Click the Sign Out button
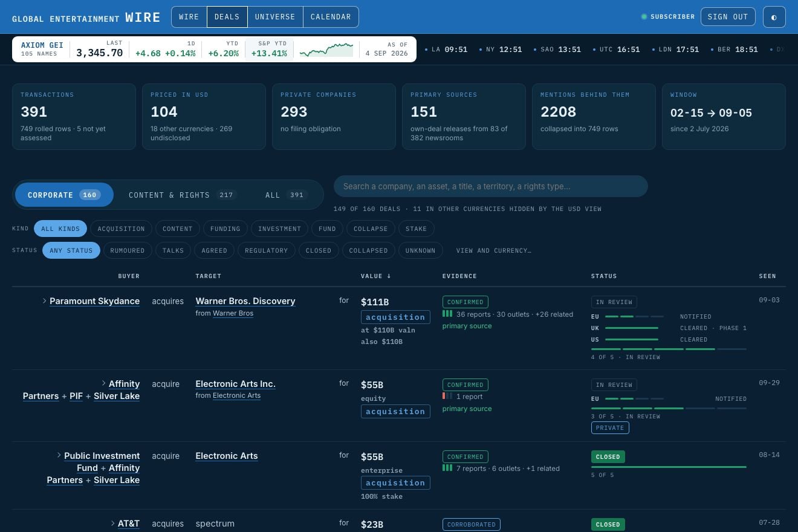Viewport: 798px width, 532px height. point(728,17)
